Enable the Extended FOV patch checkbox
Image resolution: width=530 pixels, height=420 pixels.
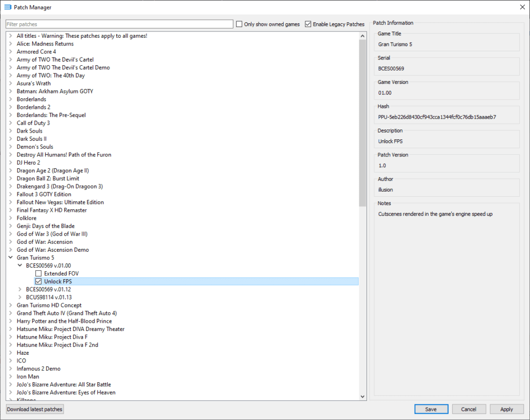tap(38, 273)
